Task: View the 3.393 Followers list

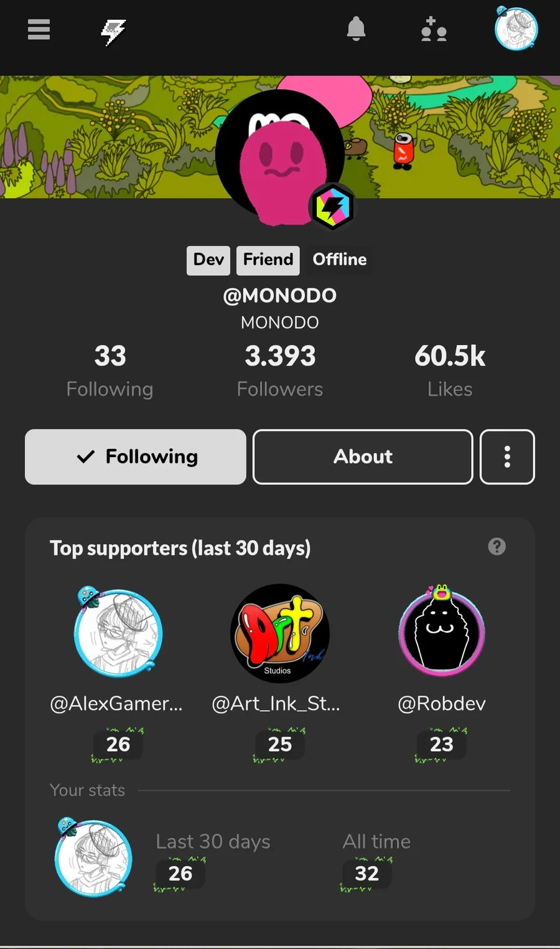Action: [280, 372]
